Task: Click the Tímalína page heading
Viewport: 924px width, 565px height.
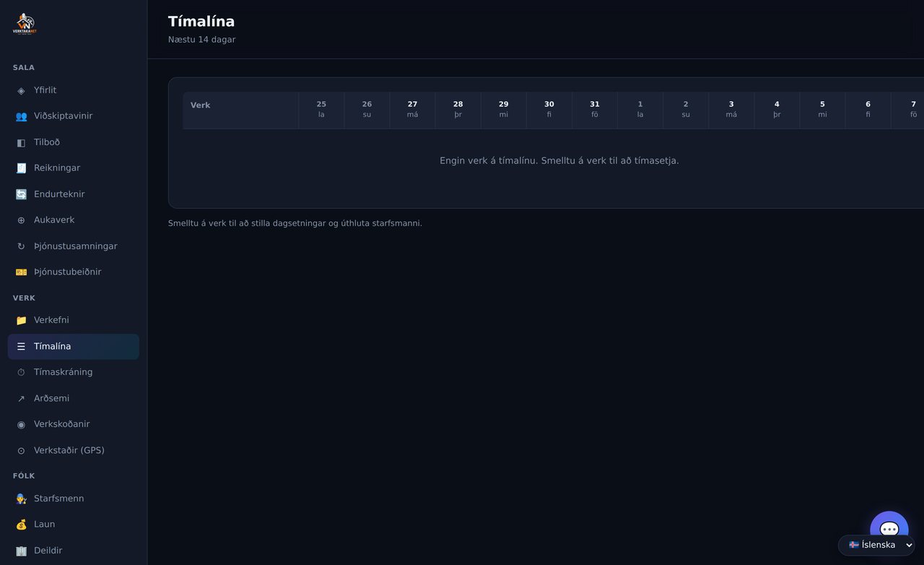Action: coord(201,22)
